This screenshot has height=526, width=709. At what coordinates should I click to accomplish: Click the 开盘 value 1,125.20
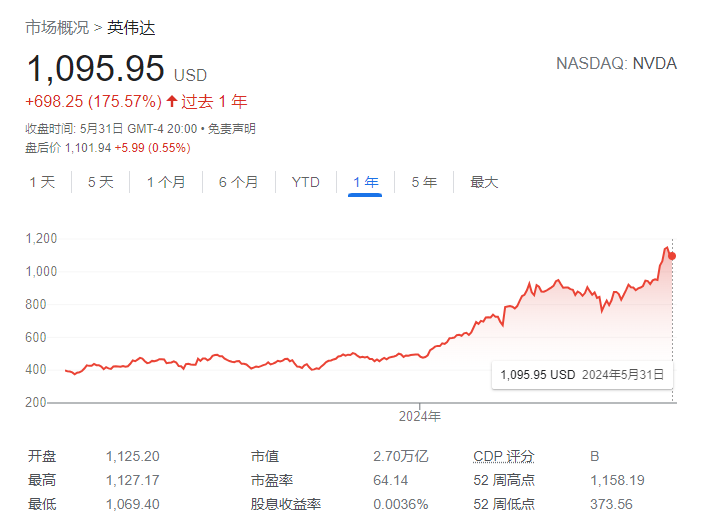point(132,456)
